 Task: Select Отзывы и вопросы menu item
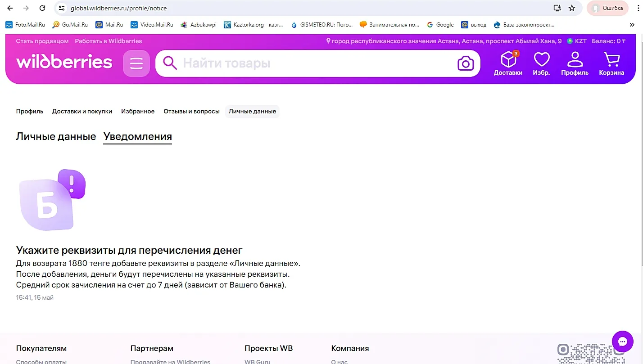[x=191, y=111]
